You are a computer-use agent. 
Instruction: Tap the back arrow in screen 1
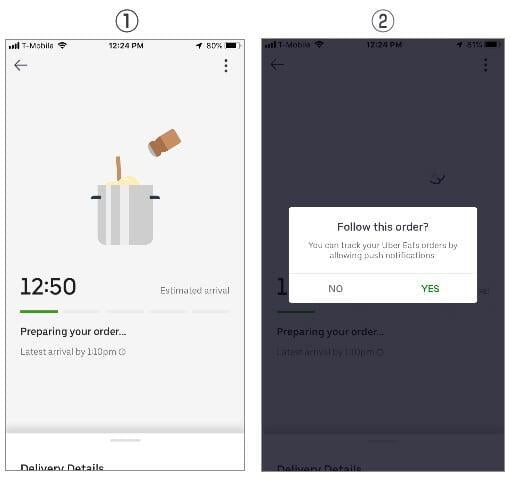(20, 65)
